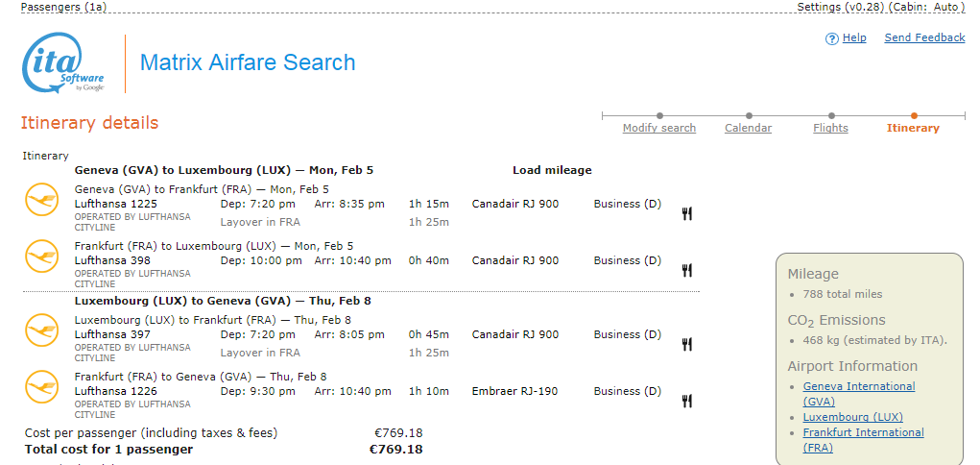The image size is (980, 465).
Task: Open the Calendar step
Action: coord(748,128)
